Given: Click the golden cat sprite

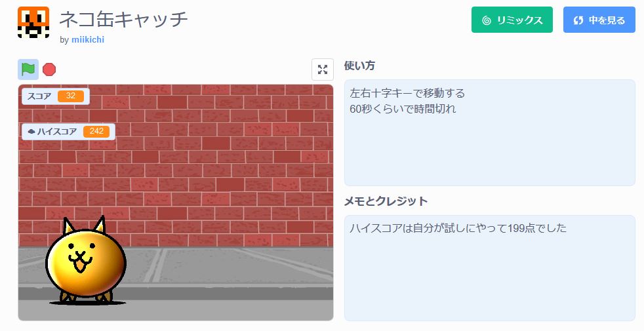Looking at the screenshot, I should [86, 261].
